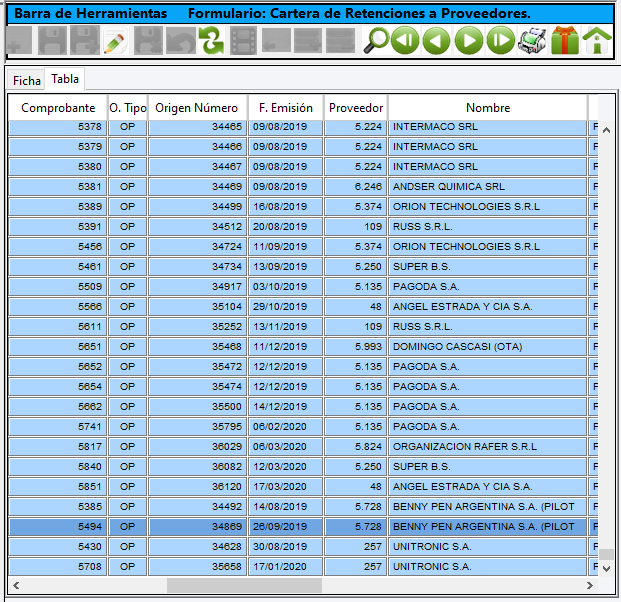Click the floppy save-and-continue arrow icon

(84, 40)
